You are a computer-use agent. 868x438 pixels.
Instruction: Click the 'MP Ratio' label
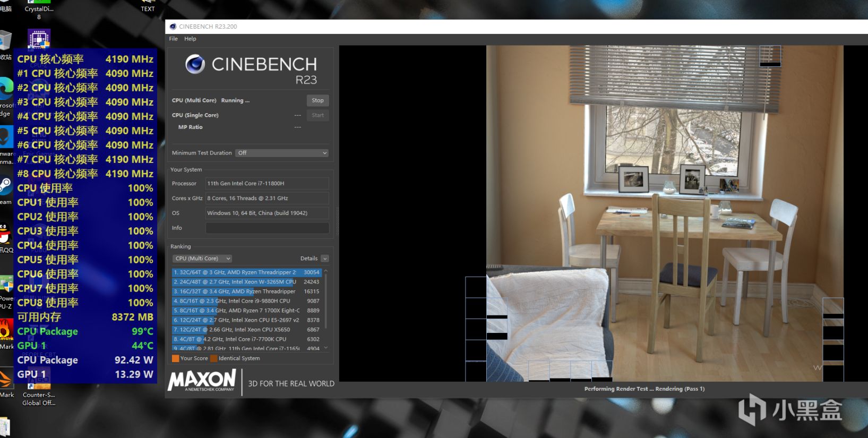[x=190, y=127]
